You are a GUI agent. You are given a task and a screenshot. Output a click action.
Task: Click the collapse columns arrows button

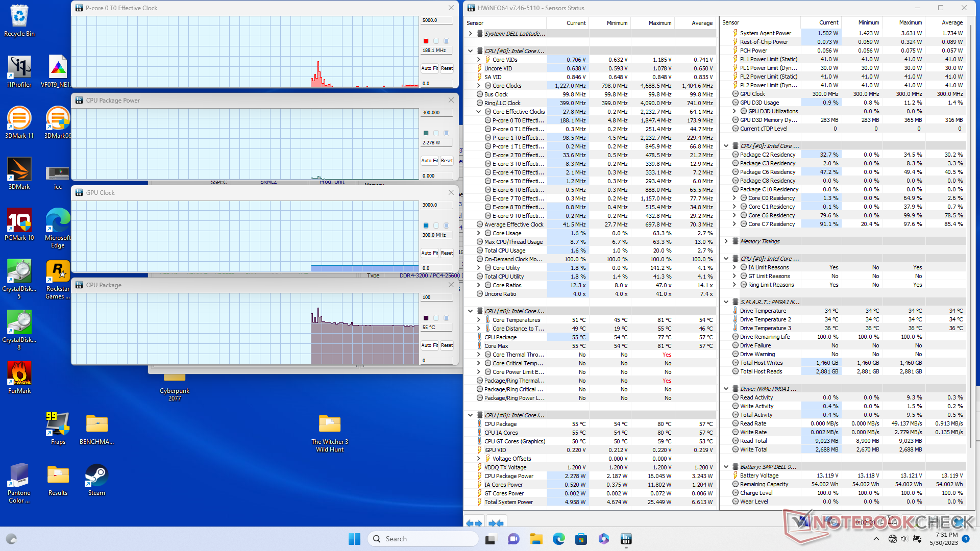tap(496, 523)
